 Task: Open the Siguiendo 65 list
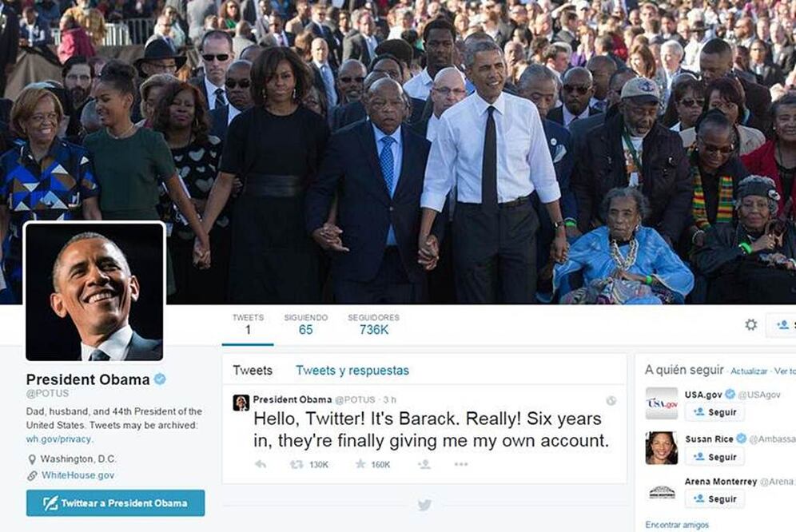pos(305,324)
